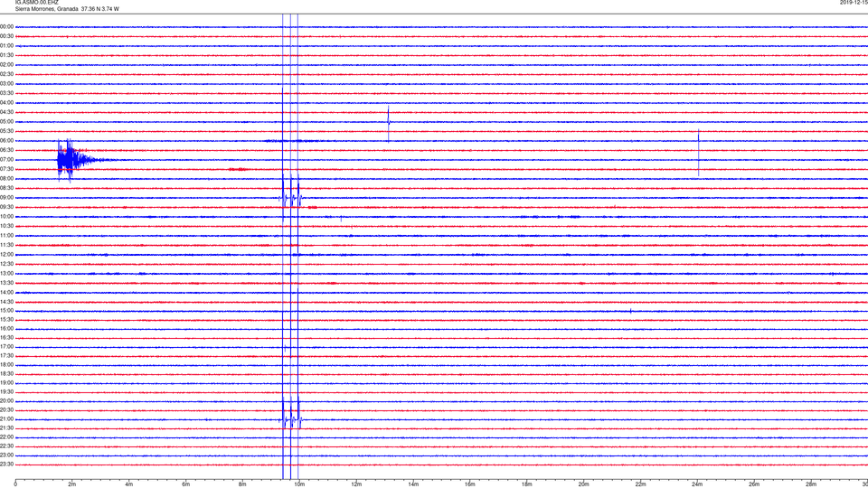Click the "20m" axis tick label

[x=583, y=484]
